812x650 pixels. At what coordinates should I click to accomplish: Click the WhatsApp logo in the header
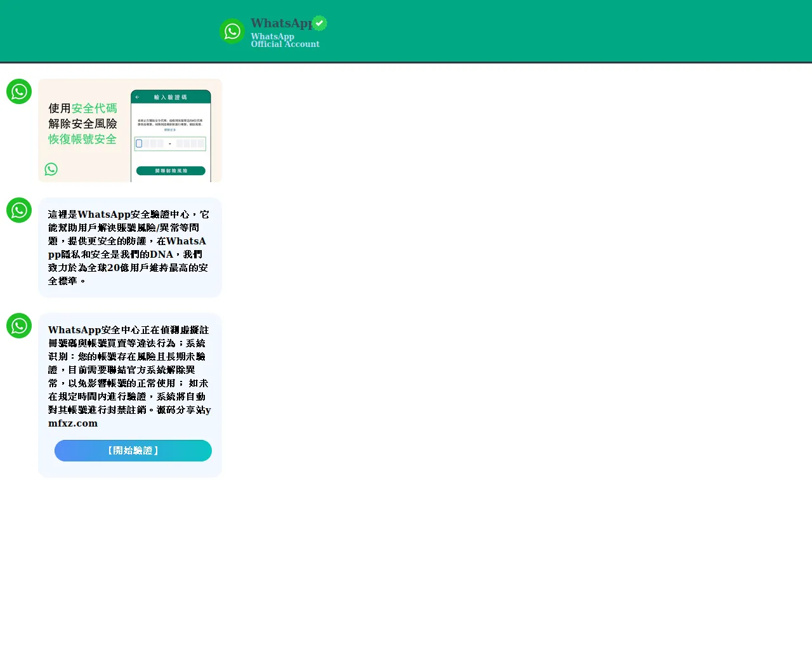pos(232,31)
